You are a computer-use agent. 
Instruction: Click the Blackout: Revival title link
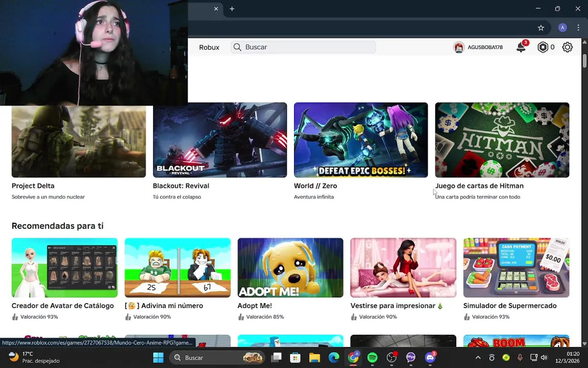tap(181, 186)
